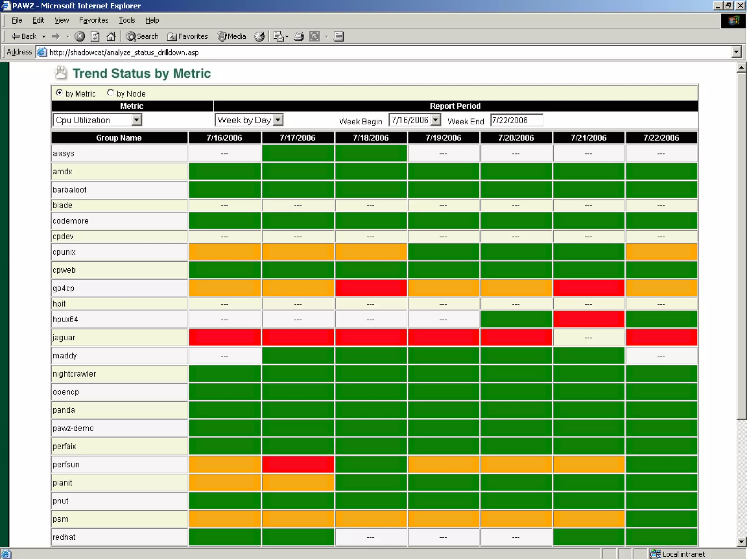Click the Stop loading icon

click(x=80, y=36)
